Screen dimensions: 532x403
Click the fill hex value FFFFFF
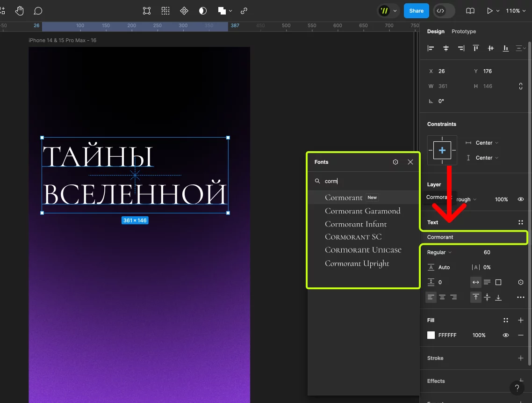coord(447,335)
